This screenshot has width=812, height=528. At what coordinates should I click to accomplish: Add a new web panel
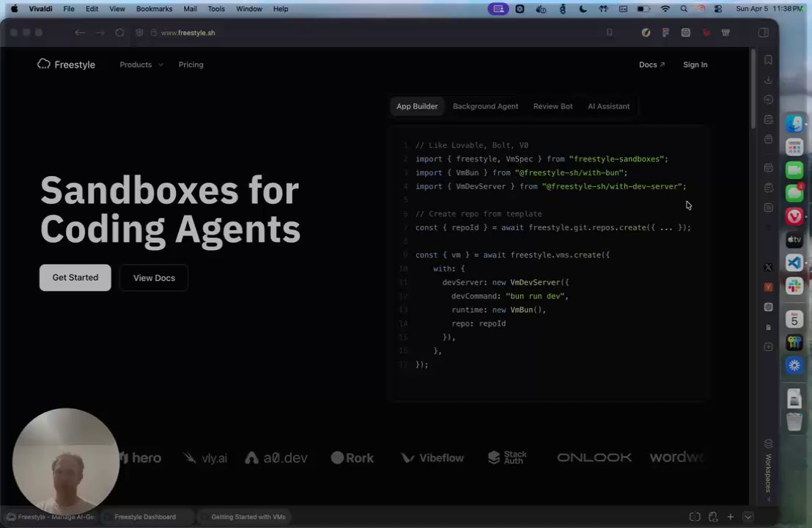769,347
